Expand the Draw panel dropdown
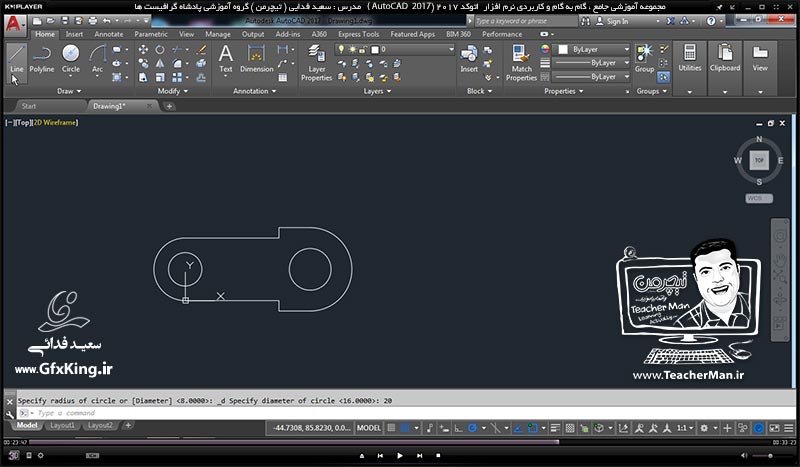800x467 pixels. [69, 91]
